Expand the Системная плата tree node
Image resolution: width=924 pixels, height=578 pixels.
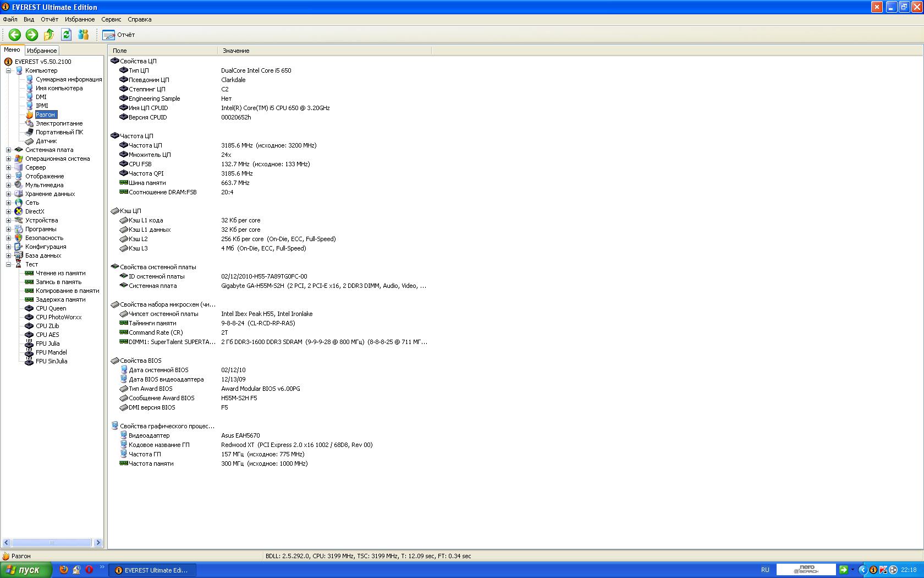[x=8, y=150]
